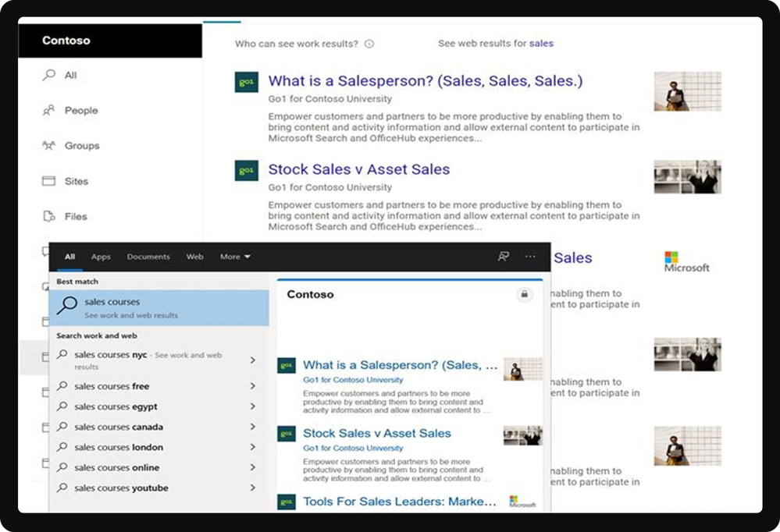Click thumbnail of Stock Sales result on page

coord(687,177)
